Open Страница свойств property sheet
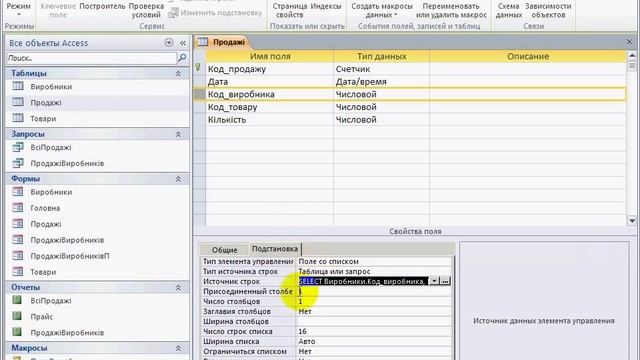640x360 pixels. click(289, 11)
